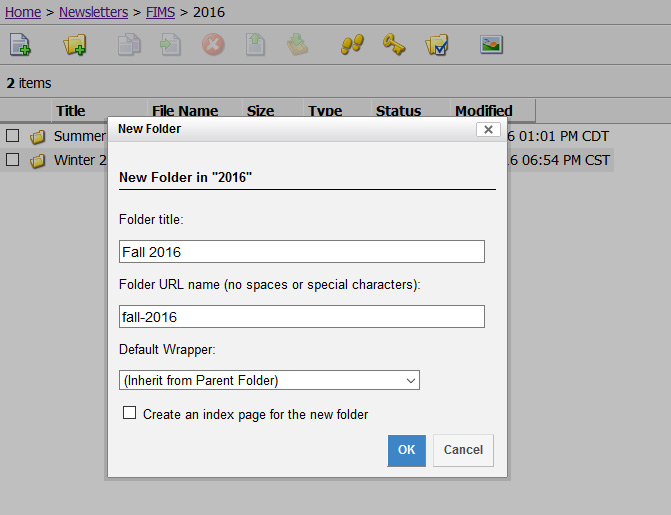Click the grayed move page icon
671x515 pixels.
tap(170, 45)
